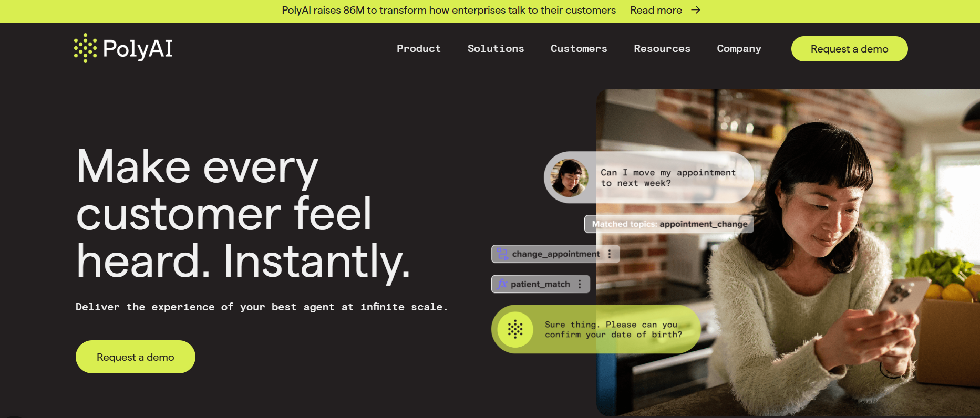Click the PolyAI dotted logo icon
This screenshot has width=980, height=418.
click(x=86, y=48)
